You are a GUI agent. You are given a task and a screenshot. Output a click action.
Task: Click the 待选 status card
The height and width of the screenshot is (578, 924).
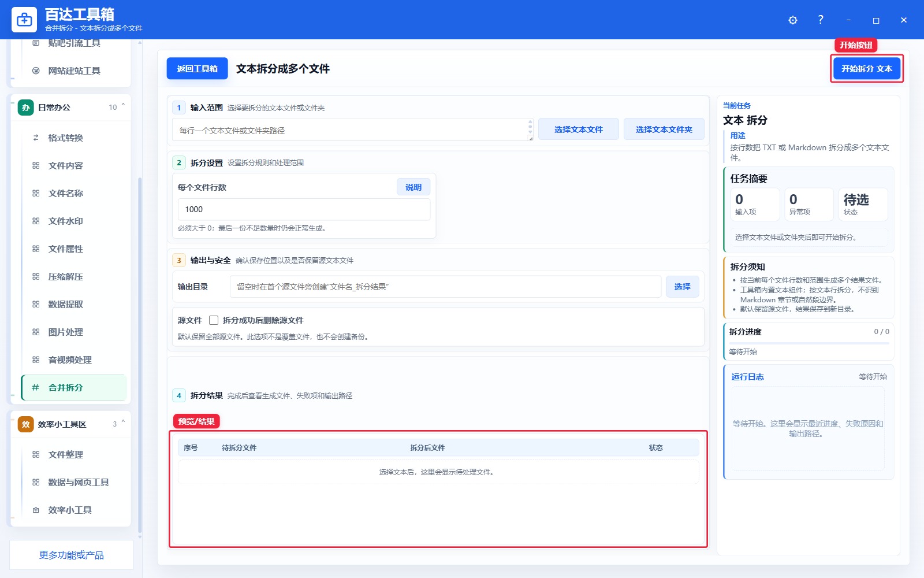pos(863,204)
